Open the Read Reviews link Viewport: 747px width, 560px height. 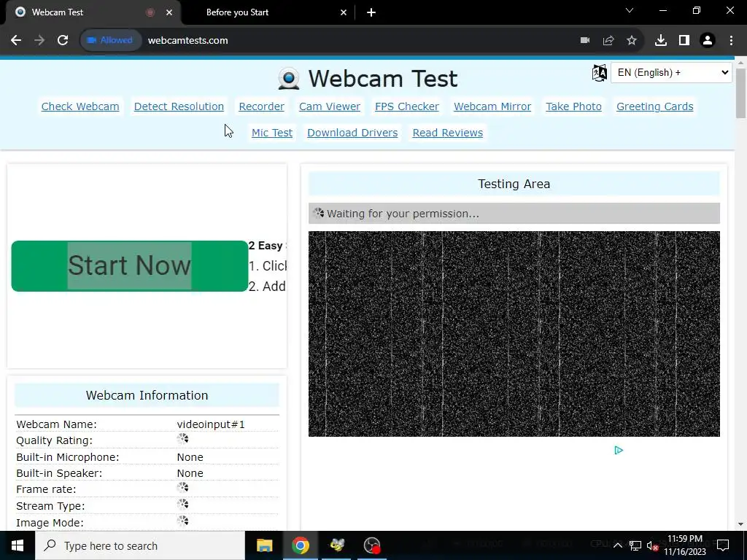[x=447, y=133]
